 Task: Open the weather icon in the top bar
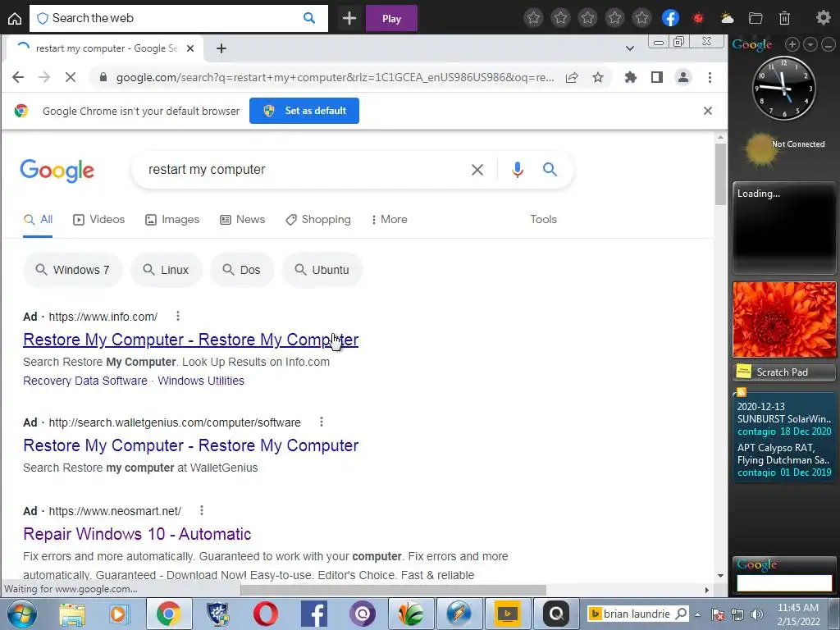coord(727,18)
